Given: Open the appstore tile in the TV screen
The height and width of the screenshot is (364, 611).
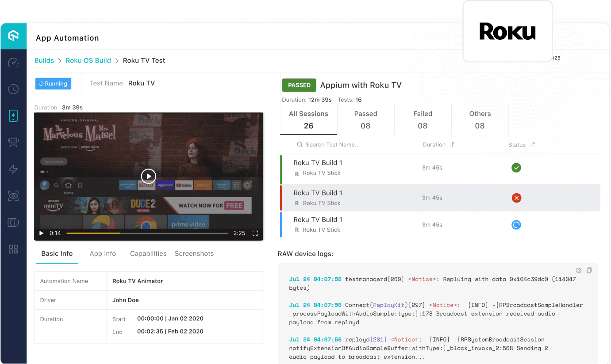Looking at the screenshot, I should click(x=202, y=185).
